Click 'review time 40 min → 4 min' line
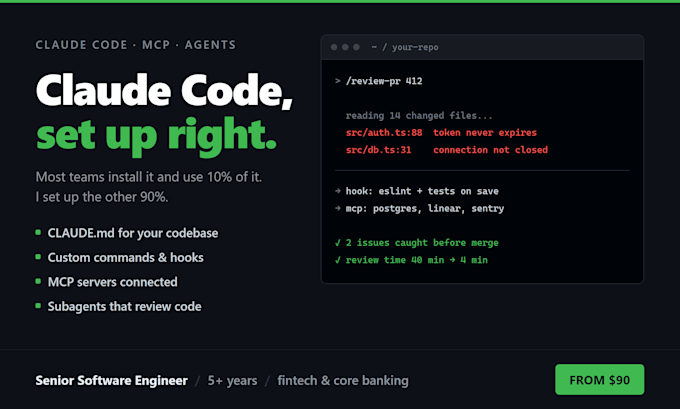680x409 pixels. click(416, 260)
